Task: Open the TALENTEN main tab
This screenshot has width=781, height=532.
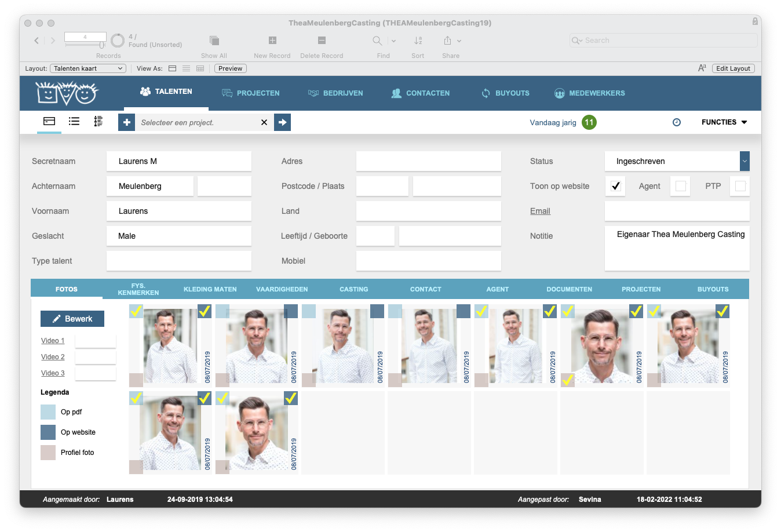Action: [x=166, y=92]
